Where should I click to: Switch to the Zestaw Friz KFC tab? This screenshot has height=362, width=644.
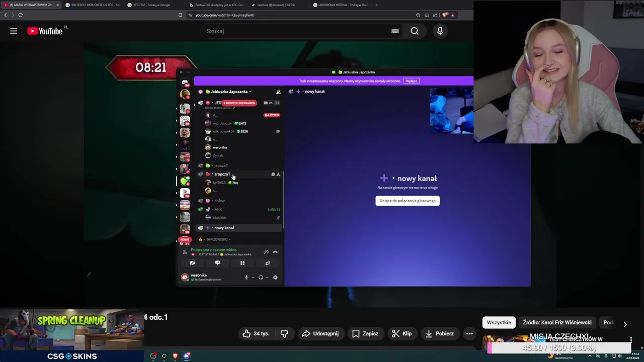point(216,5)
